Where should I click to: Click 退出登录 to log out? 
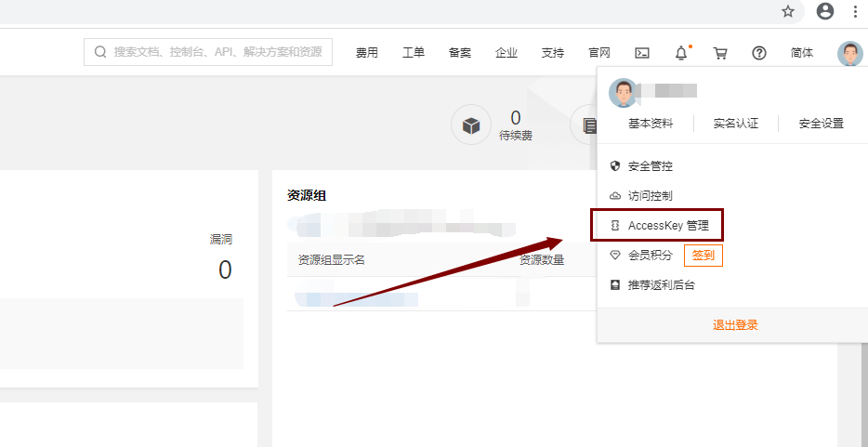point(735,325)
